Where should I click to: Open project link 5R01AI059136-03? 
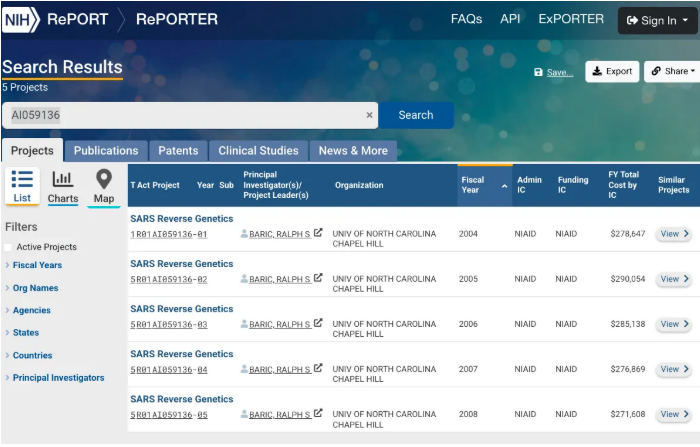(169, 325)
